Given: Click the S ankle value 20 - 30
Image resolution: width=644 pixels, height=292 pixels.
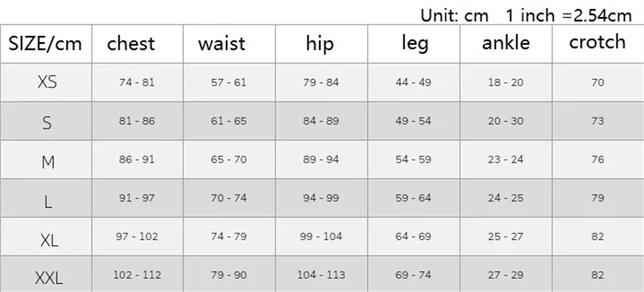Looking at the screenshot, I should point(506,121).
